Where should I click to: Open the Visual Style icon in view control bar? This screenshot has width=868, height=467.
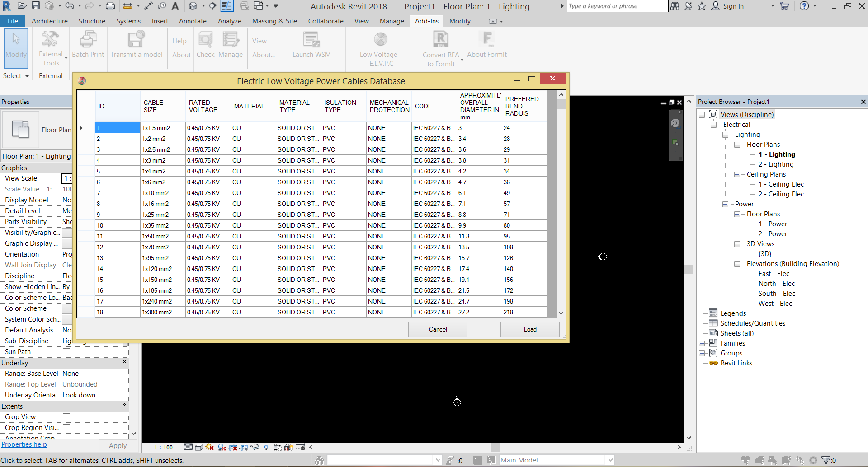coord(198,447)
